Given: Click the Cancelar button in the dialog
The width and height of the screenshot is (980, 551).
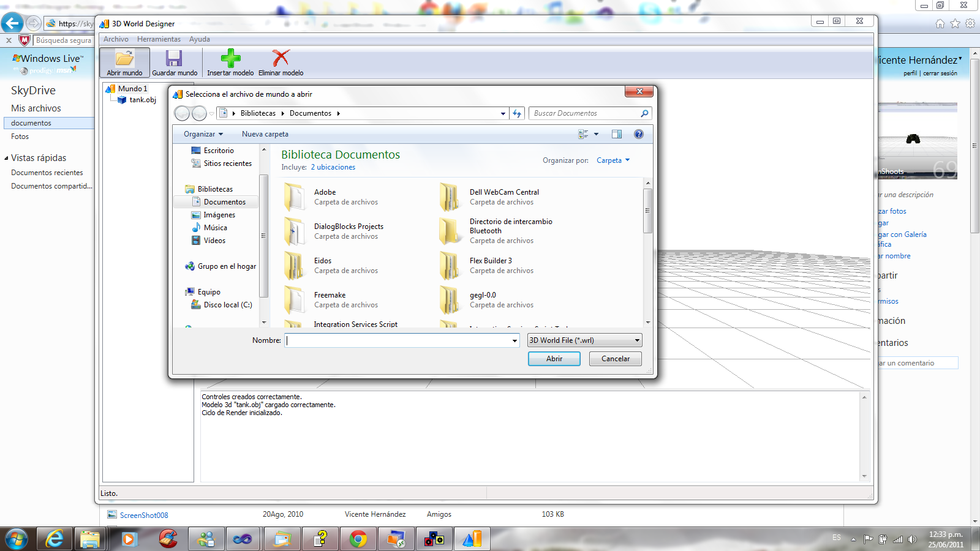Looking at the screenshot, I should coord(616,359).
